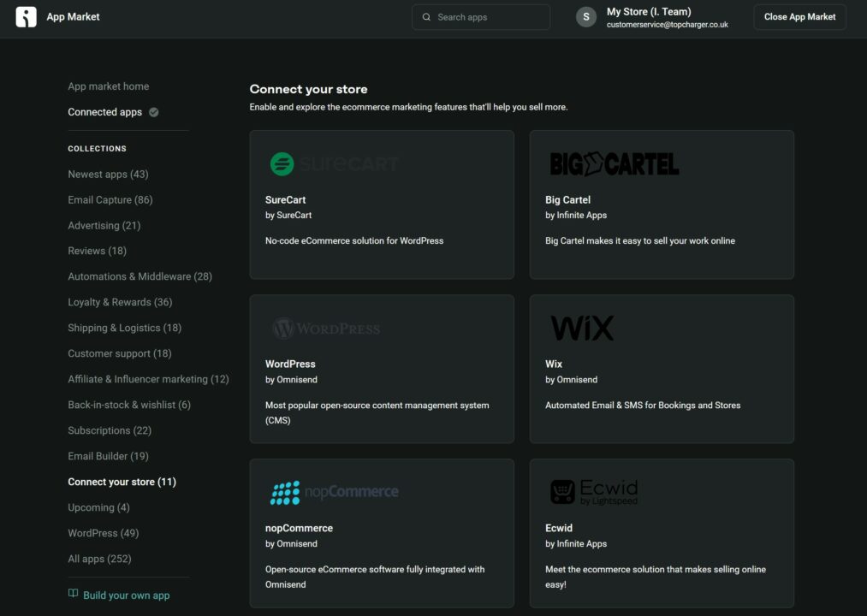Select Email Capture (86) collection
This screenshot has height=616, width=867.
tap(110, 199)
